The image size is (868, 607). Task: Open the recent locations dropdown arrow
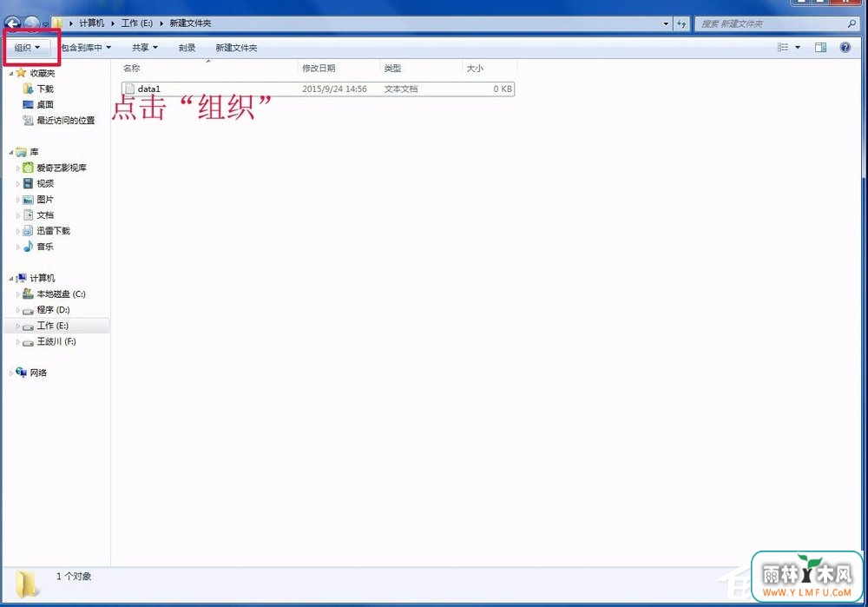click(45, 24)
